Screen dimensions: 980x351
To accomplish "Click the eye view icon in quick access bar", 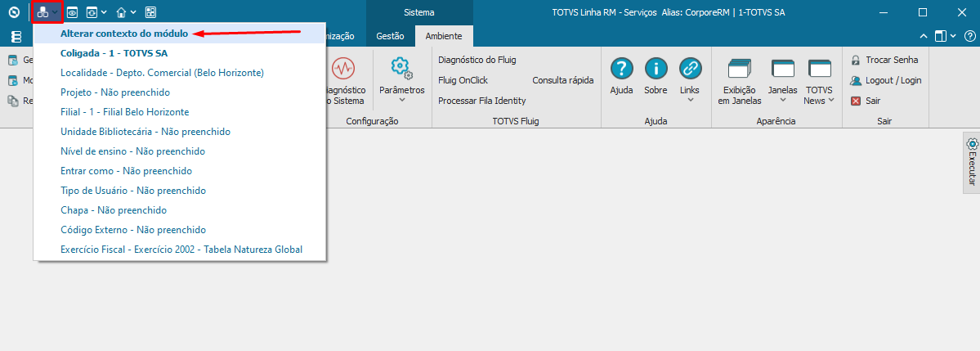I will point(73,12).
